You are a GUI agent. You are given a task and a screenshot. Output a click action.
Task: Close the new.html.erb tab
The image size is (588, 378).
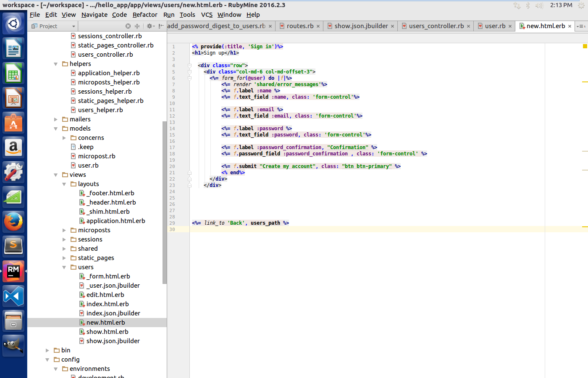click(x=570, y=26)
